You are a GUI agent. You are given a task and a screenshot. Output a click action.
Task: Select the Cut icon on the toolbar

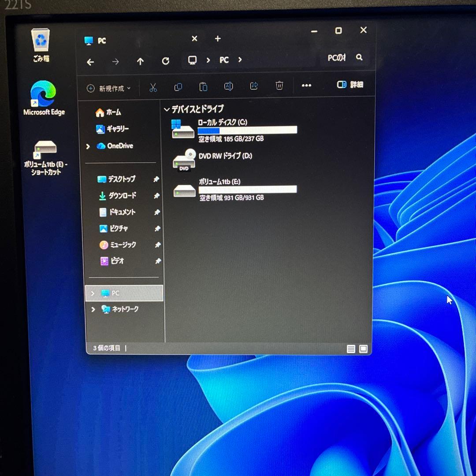(153, 86)
